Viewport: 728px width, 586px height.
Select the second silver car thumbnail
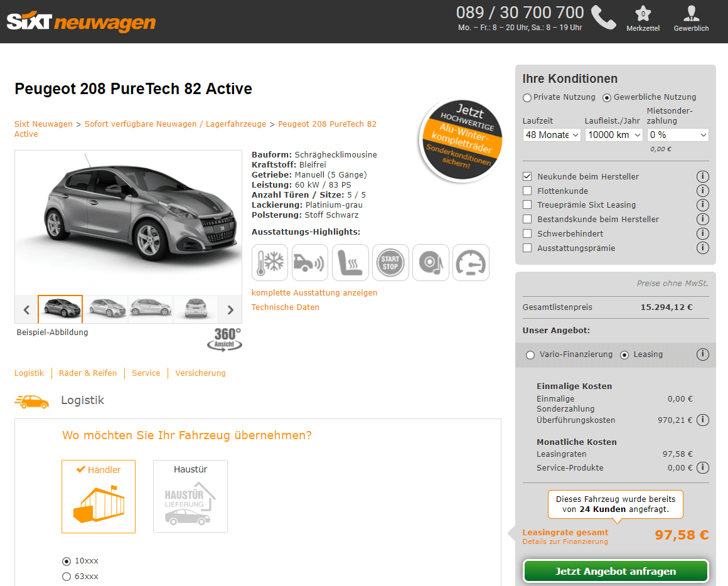point(106,309)
